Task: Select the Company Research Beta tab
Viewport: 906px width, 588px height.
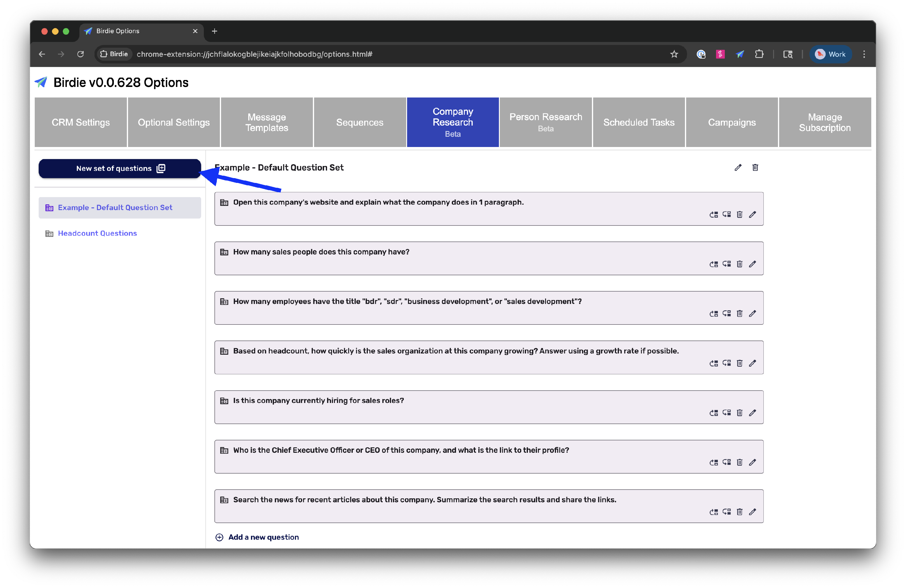Action: tap(453, 122)
